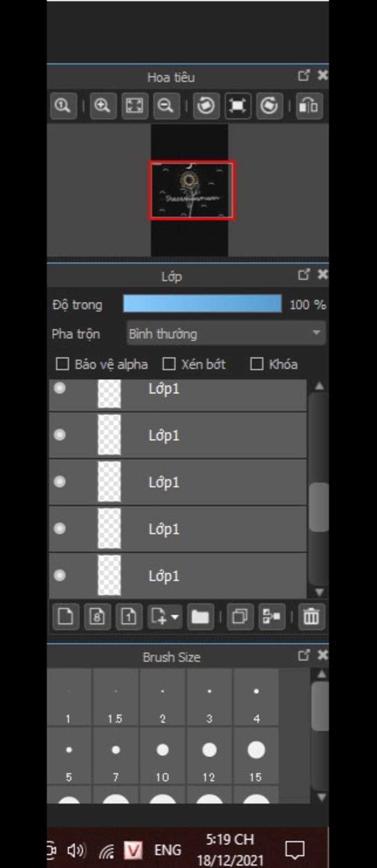Rotate canvas left in navigator
This screenshot has width=377, height=868.
tap(206, 106)
